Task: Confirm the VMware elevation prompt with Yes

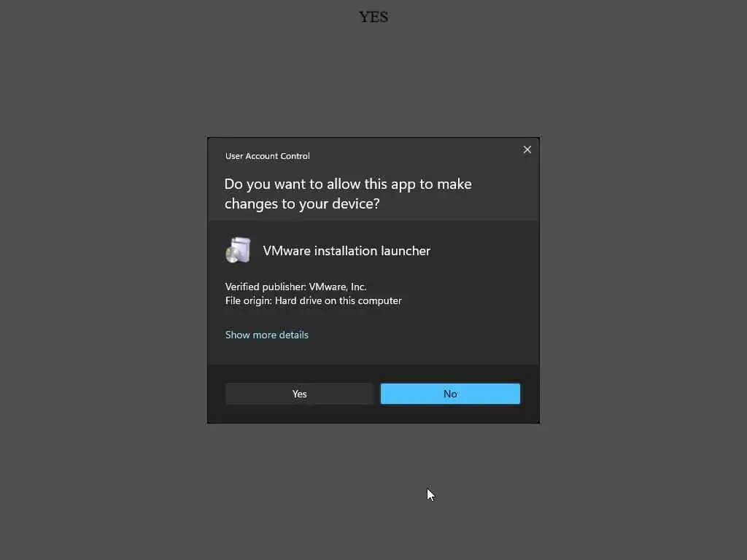Action: click(x=299, y=394)
